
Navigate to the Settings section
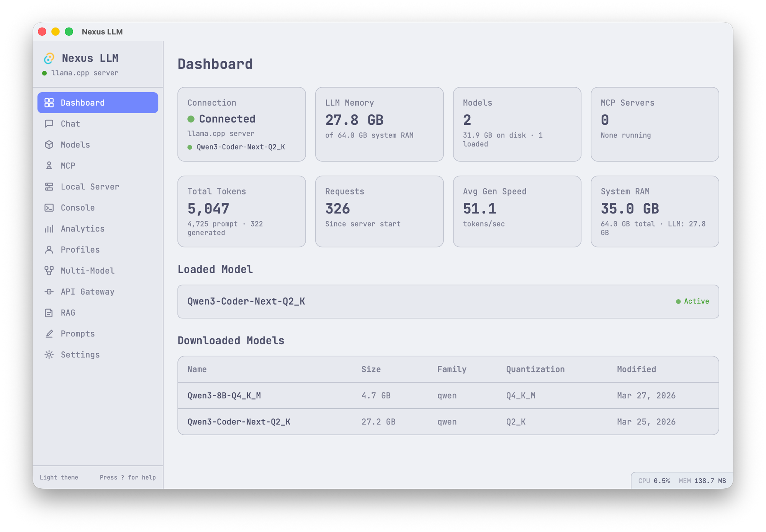tap(80, 354)
